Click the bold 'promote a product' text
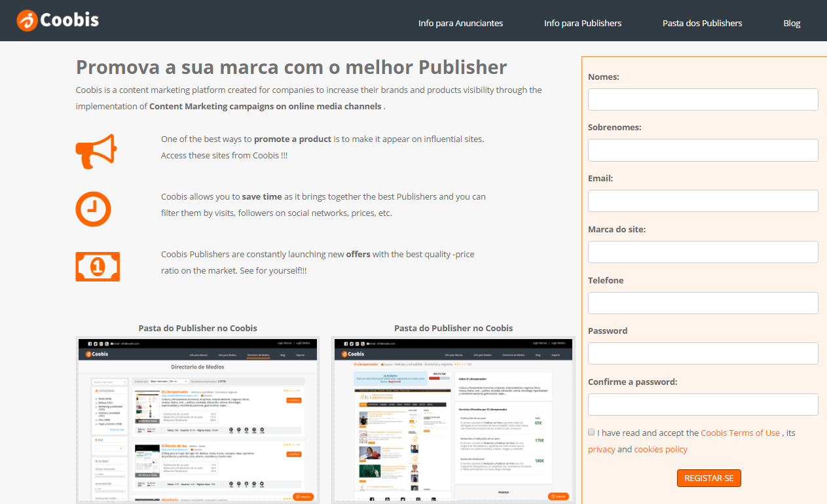Viewport: 827px width, 504px height. pyautogui.click(x=293, y=139)
